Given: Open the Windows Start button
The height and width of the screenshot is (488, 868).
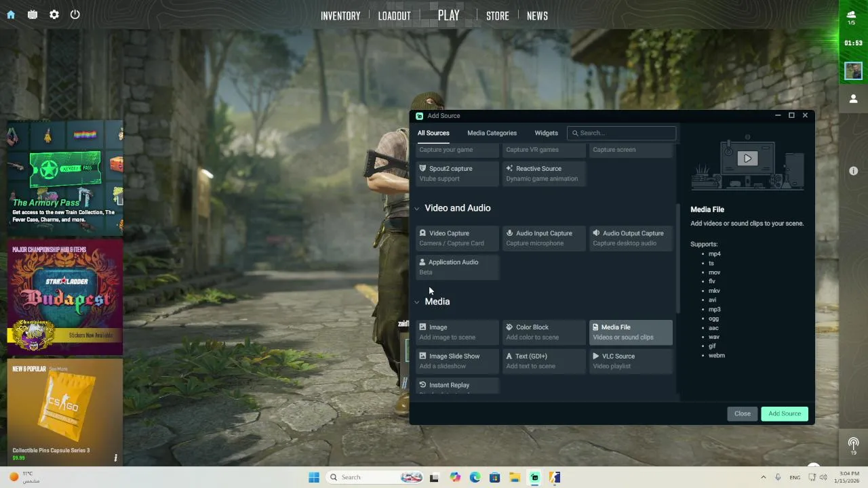Looking at the screenshot, I should pos(314,477).
